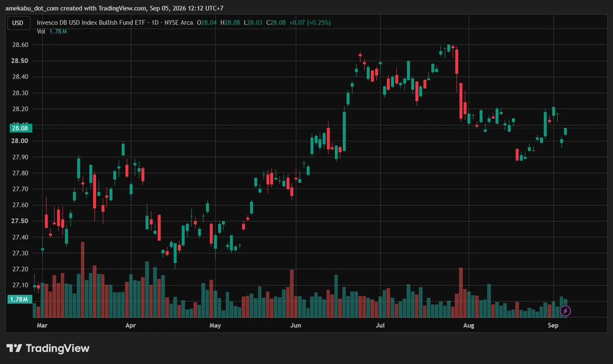
Task: Select the Vol 1.78M indicator legend
Action: (x=52, y=31)
